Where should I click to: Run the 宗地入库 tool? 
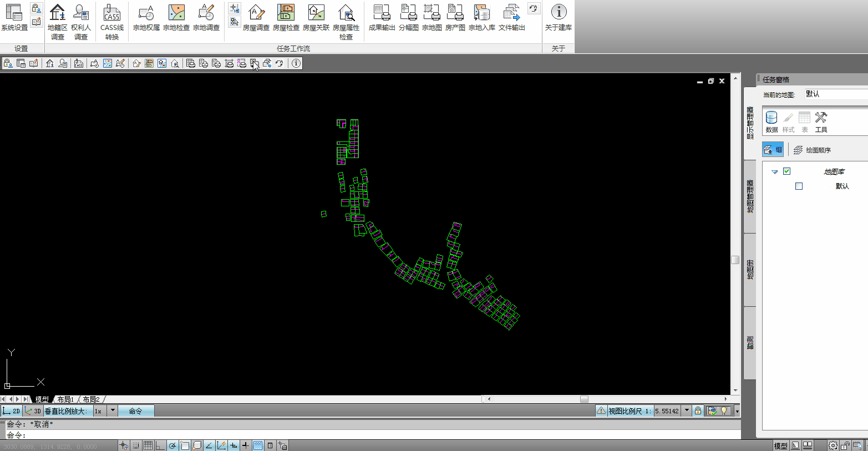(482, 18)
